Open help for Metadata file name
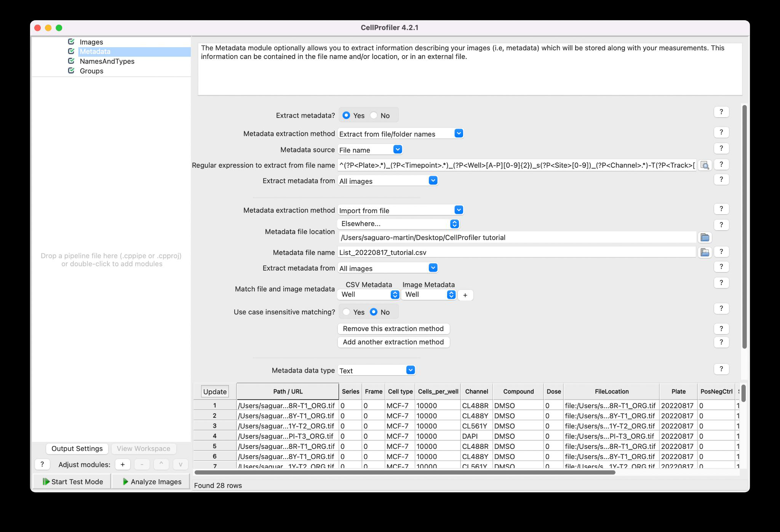 (x=721, y=252)
